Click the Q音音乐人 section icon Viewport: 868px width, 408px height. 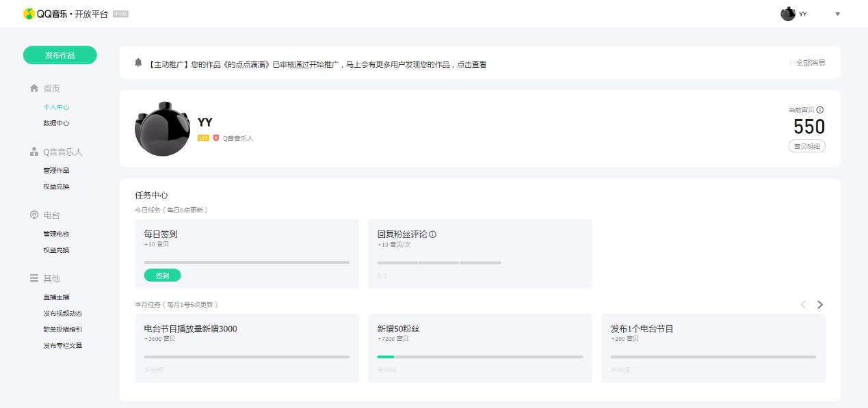coord(34,152)
